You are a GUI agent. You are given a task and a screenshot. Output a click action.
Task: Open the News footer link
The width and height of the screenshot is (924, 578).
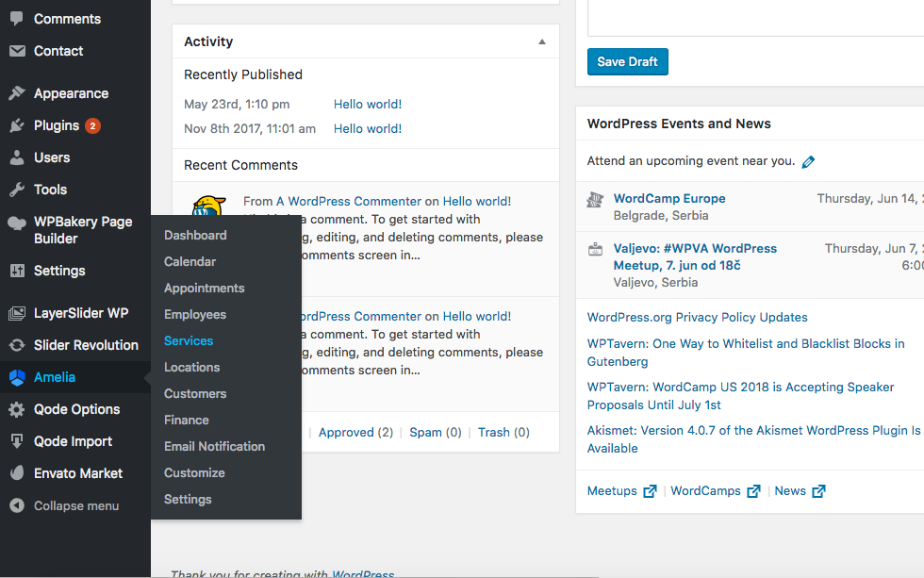tap(790, 491)
